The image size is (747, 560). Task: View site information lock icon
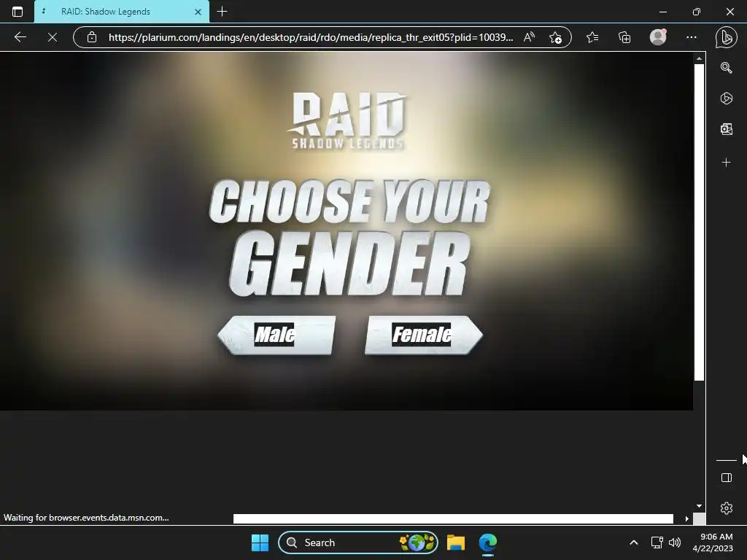[92, 37]
